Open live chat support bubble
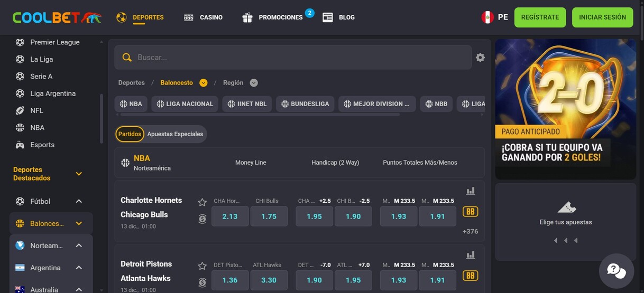The image size is (644, 293). click(617, 271)
